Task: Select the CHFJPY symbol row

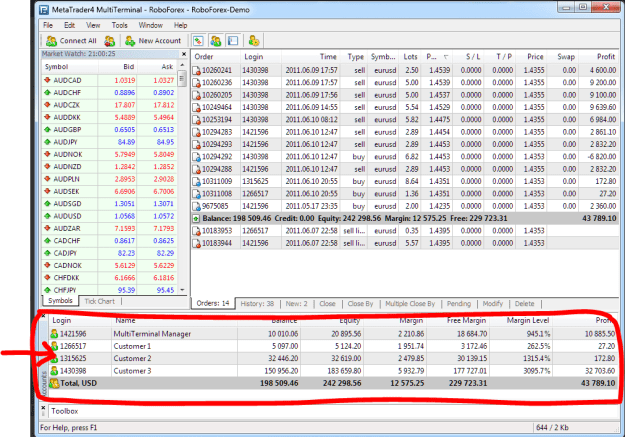Action: tap(109, 290)
